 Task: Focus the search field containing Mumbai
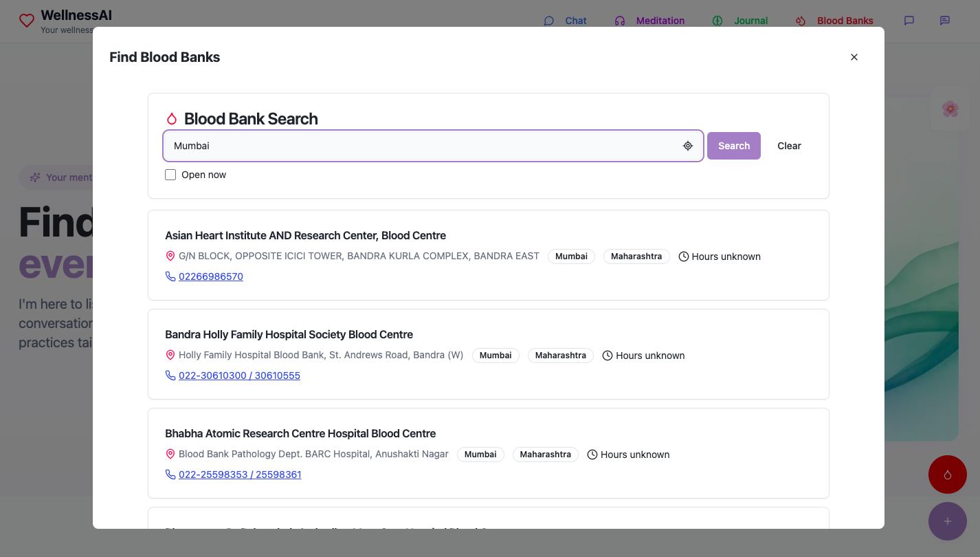423,146
